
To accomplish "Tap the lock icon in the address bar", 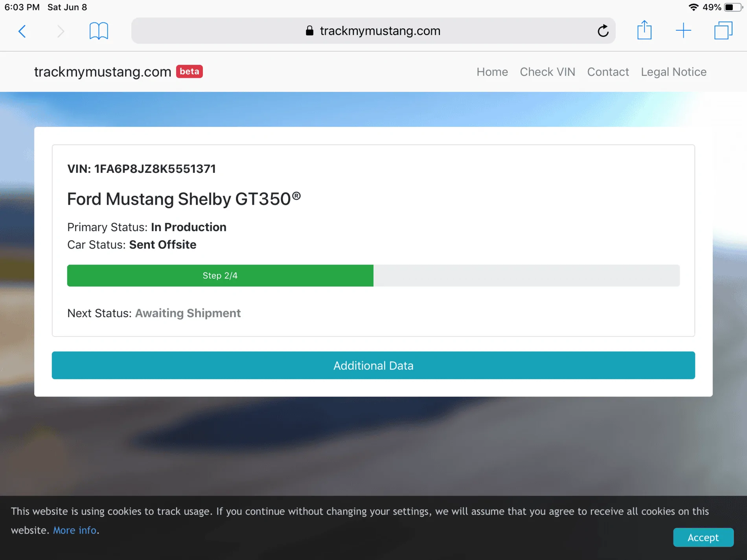I will [309, 31].
